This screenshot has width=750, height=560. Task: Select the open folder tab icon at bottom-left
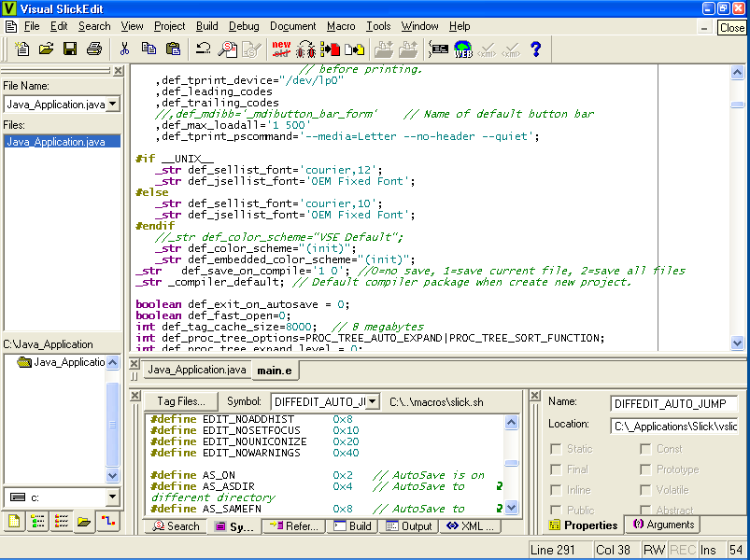pyautogui.click(x=84, y=522)
